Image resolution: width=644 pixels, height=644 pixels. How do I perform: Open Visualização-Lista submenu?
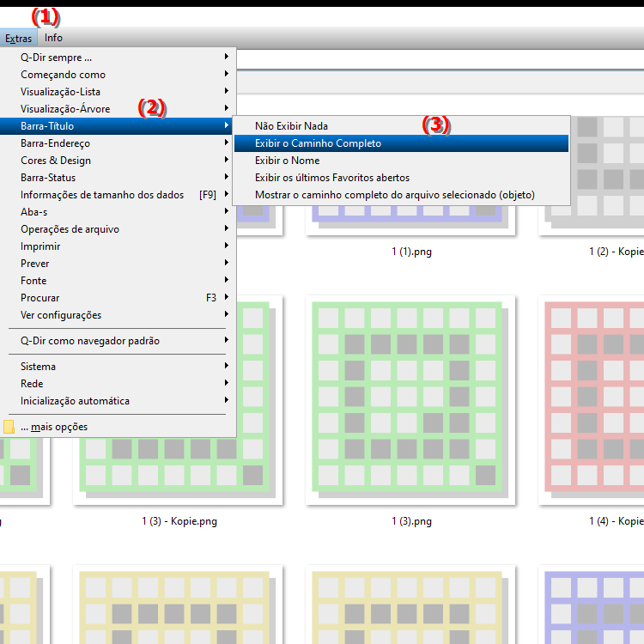pos(61,92)
